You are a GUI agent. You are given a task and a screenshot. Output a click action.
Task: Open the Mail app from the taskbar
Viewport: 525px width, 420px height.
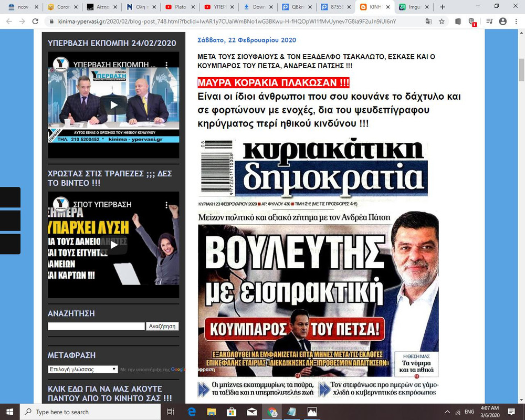[251, 412]
